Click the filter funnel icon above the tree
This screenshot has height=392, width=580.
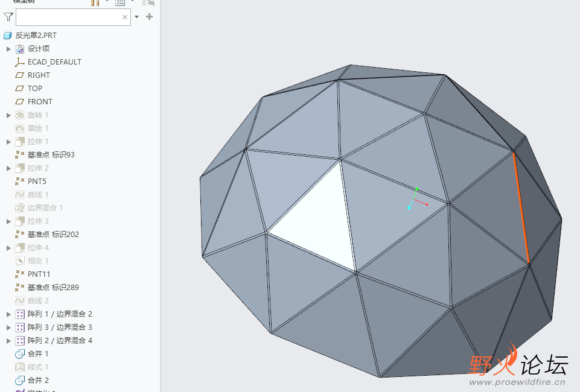point(7,17)
